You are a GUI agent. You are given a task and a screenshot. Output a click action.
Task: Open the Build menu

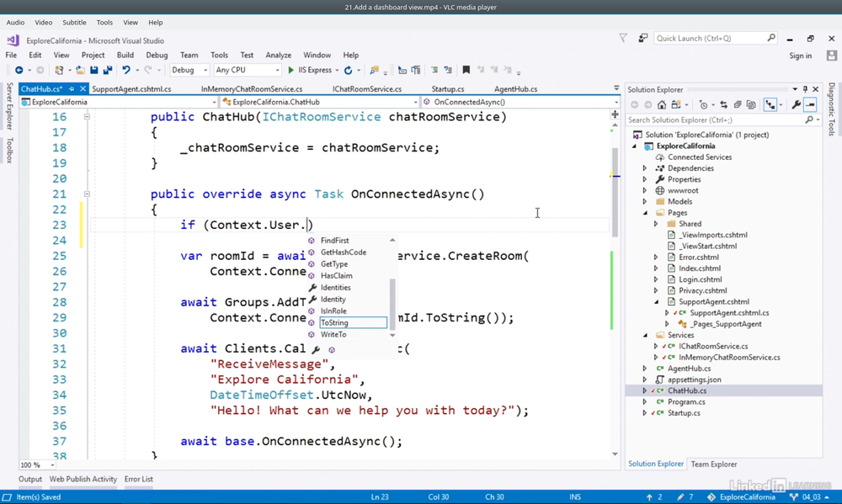tap(125, 55)
